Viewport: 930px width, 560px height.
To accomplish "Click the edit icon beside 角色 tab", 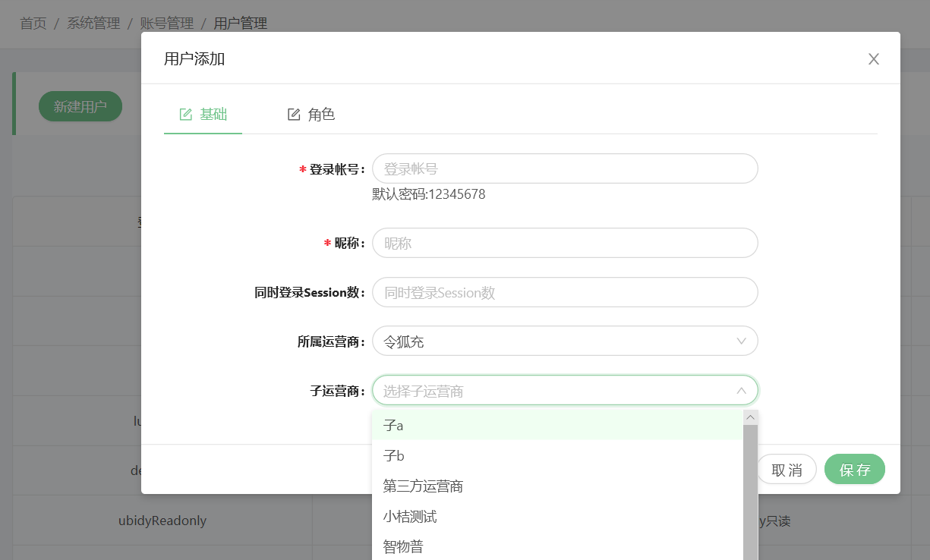I will click(x=294, y=115).
